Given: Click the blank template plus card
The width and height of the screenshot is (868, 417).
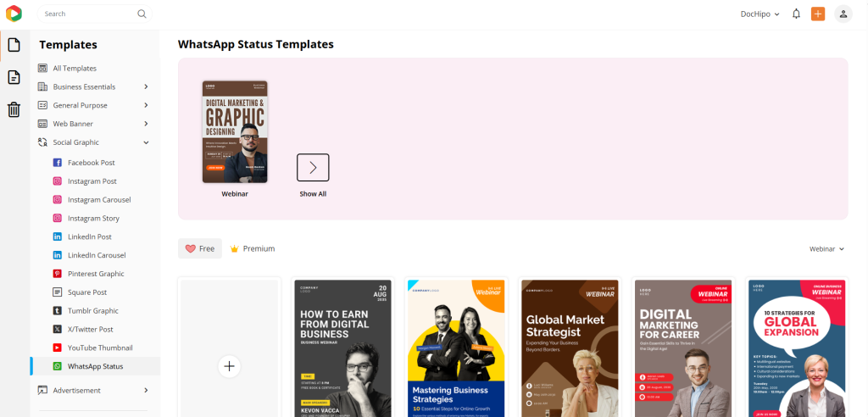Looking at the screenshot, I should 229,366.
